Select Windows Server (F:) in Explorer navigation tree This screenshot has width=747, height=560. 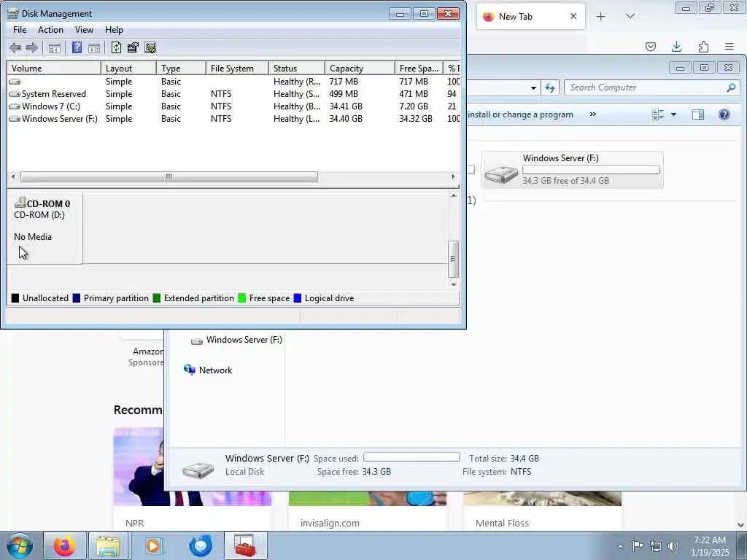[237, 340]
